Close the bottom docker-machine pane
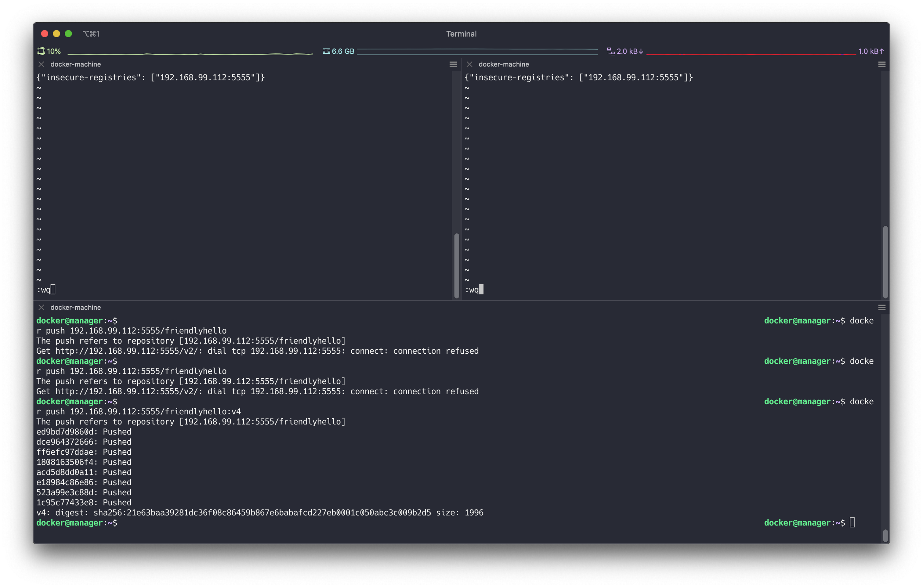The height and width of the screenshot is (588, 923). pyautogui.click(x=42, y=307)
